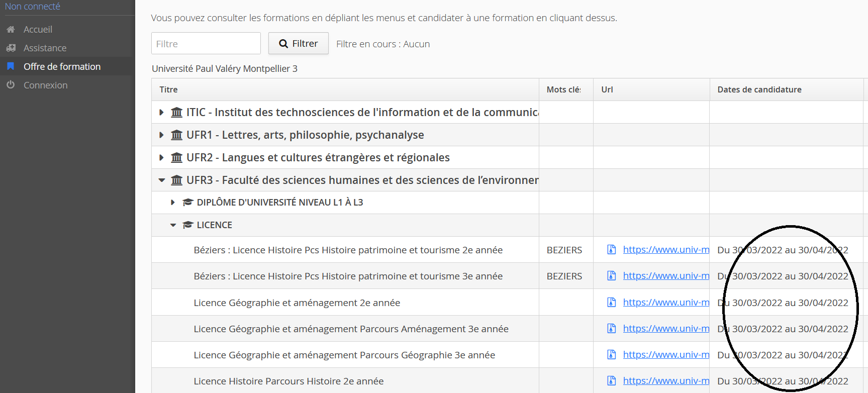Expand UFR2 Langues et cultures arrow
The height and width of the screenshot is (393, 868).
pyautogui.click(x=161, y=158)
